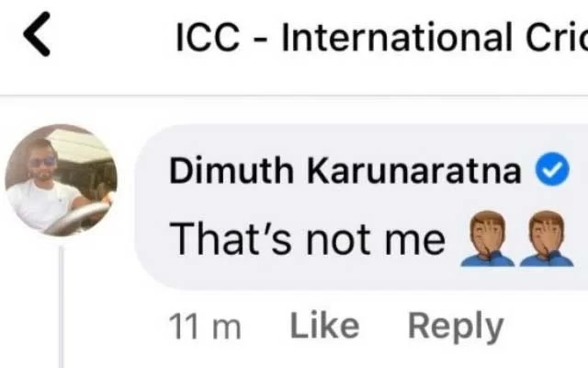Screen dimensions: 588x368
Task: Tap the first facepalm emoji
Action: (487, 239)
